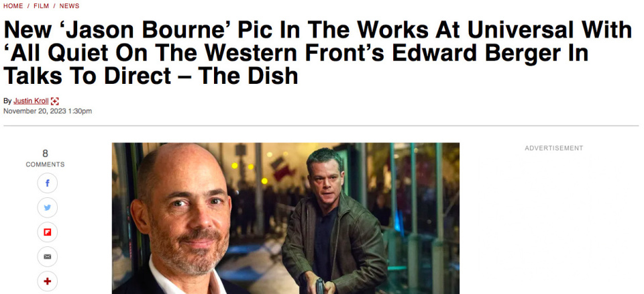
Task: Click the ADVERTISEMENT label
Action: pos(553,148)
